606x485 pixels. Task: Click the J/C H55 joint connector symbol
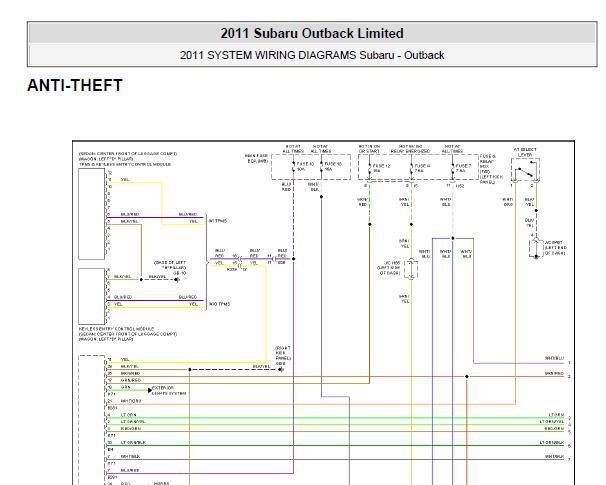click(411, 269)
